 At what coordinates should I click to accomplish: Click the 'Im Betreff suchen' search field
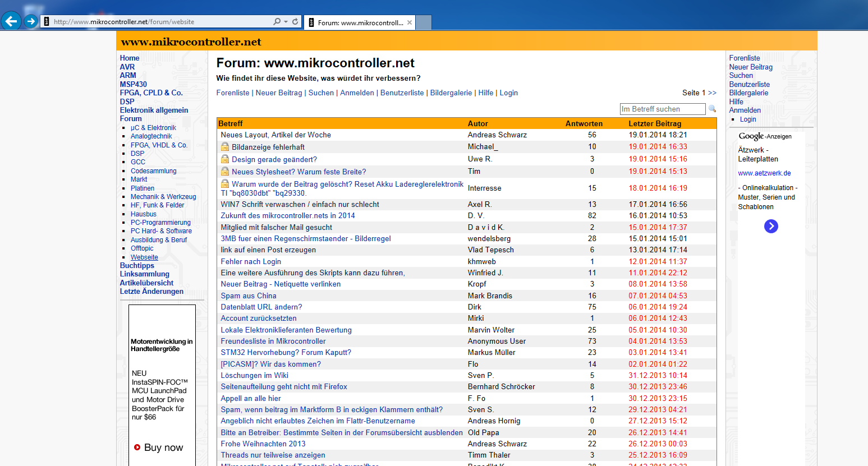pos(662,109)
